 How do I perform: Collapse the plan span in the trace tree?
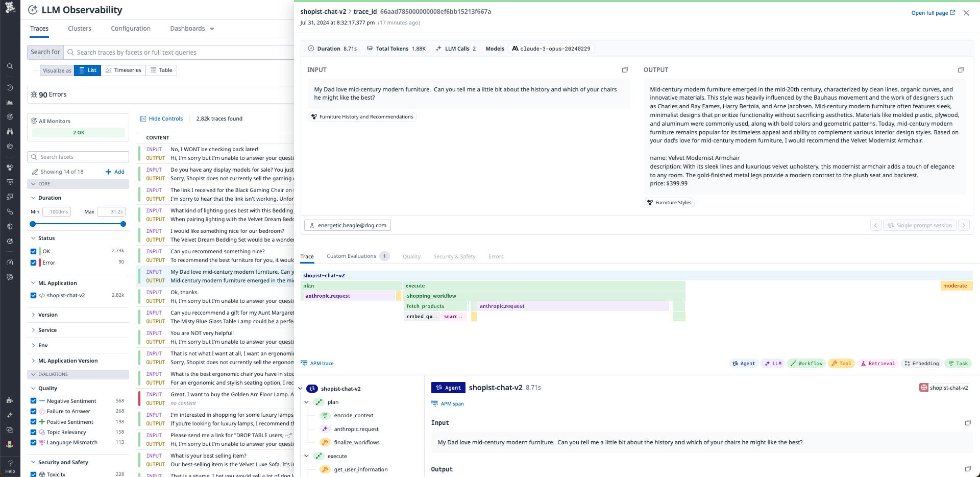point(307,402)
